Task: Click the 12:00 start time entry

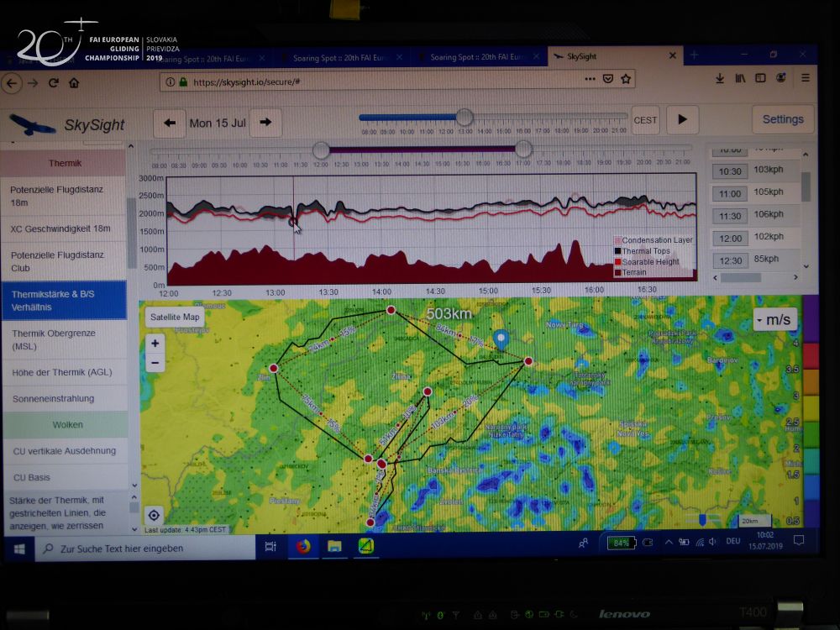Action: (730, 239)
